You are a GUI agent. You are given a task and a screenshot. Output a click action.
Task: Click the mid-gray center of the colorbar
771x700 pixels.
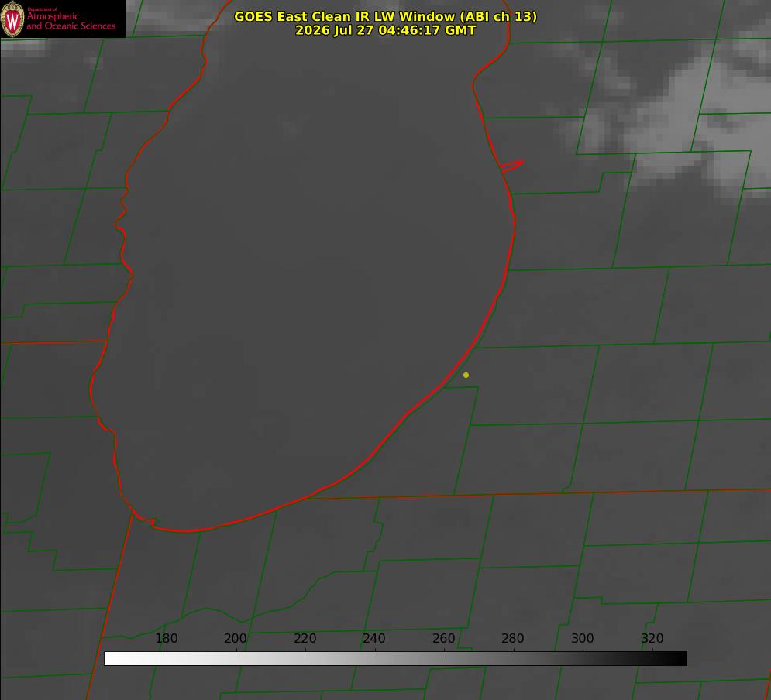click(395, 659)
